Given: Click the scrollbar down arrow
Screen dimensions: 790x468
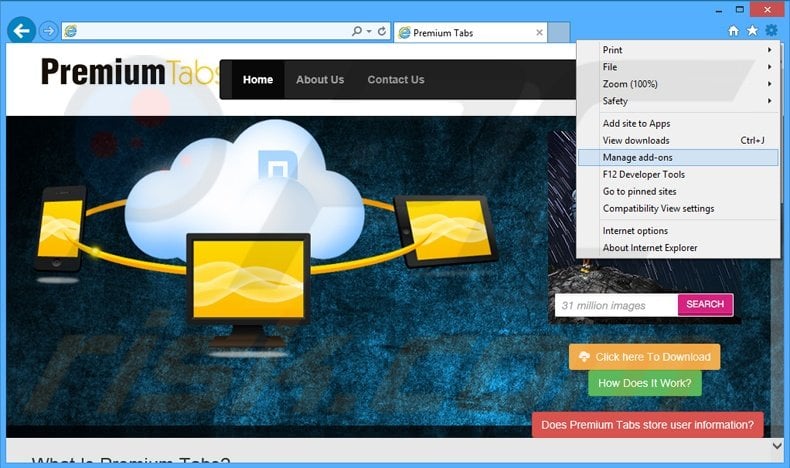Looking at the screenshot, I should pyautogui.click(x=777, y=445).
